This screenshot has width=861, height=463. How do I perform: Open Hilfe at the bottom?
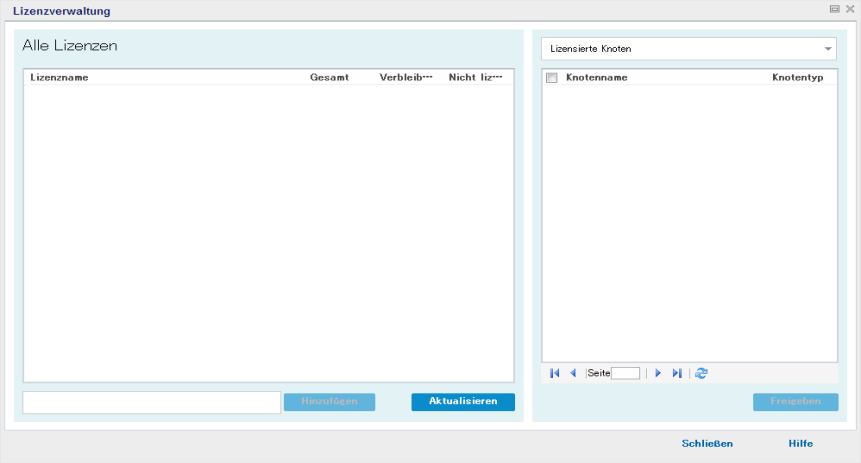(801, 444)
